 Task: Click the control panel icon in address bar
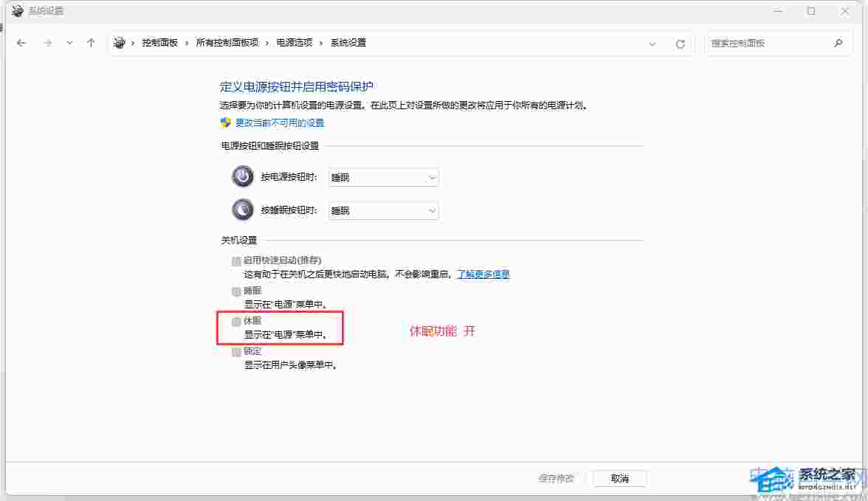pos(120,43)
